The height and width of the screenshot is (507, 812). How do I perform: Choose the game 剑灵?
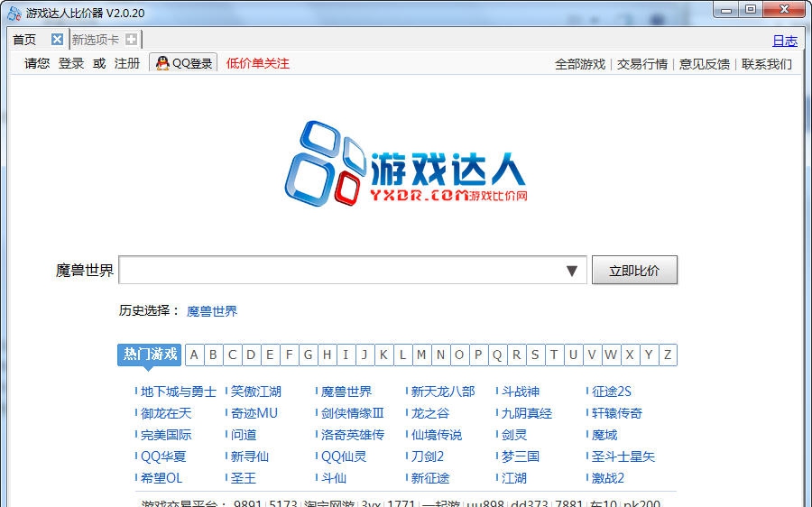point(514,435)
